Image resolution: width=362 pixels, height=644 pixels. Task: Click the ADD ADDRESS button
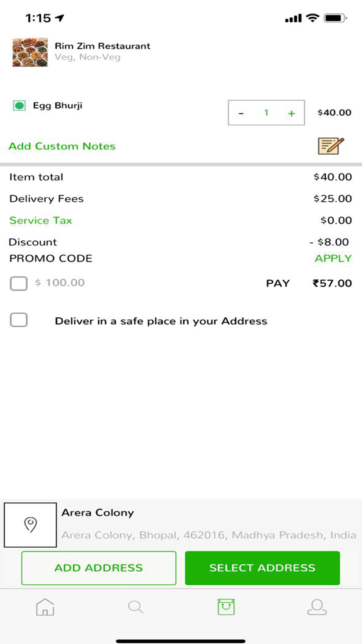[x=99, y=568]
